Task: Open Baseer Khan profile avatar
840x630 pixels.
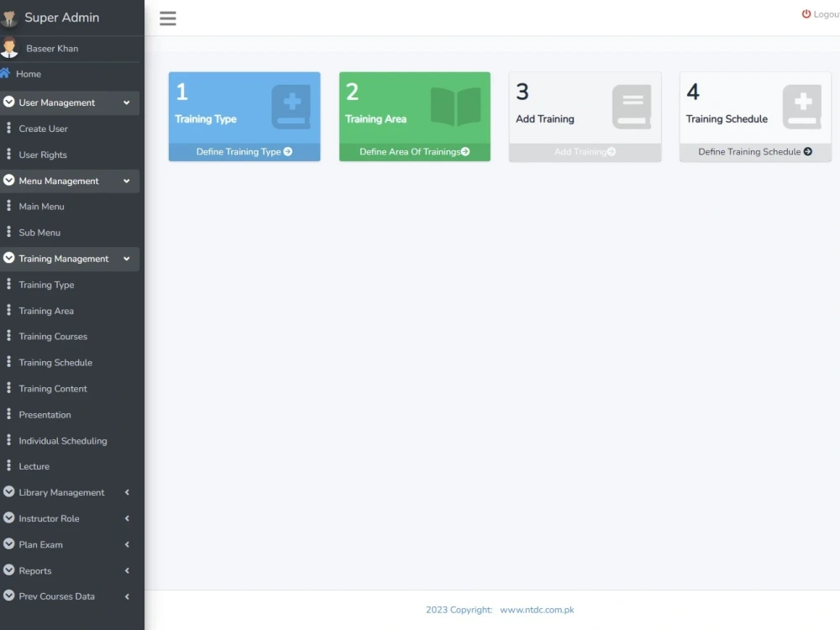Action: tap(9, 48)
